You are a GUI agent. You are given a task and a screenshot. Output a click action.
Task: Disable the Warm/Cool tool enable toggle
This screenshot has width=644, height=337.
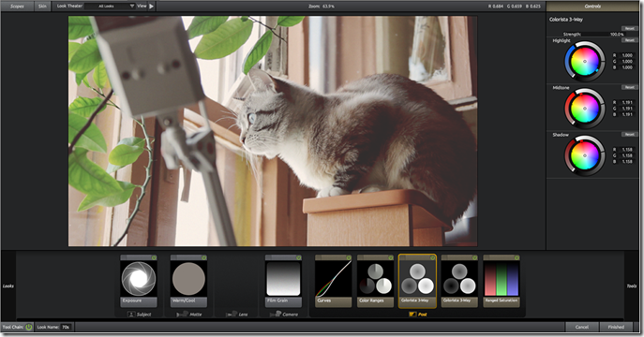coord(203,257)
